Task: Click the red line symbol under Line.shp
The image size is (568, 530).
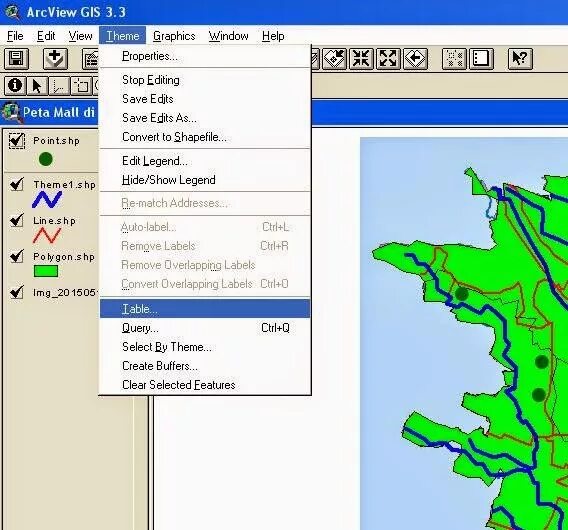Action: click(47, 235)
